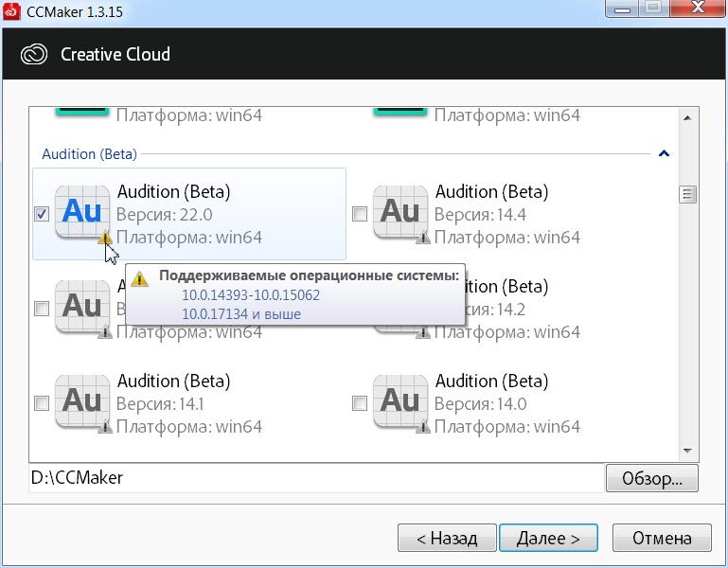Click the warning icon inside the tooltip

[139, 278]
